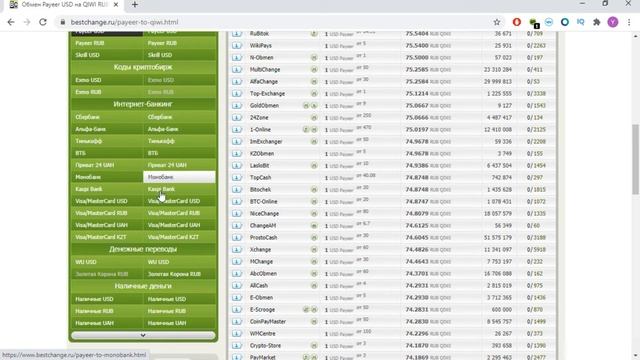The image size is (640, 360).
Task: Open the NiceChange exchanger link
Action: coord(264,214)
